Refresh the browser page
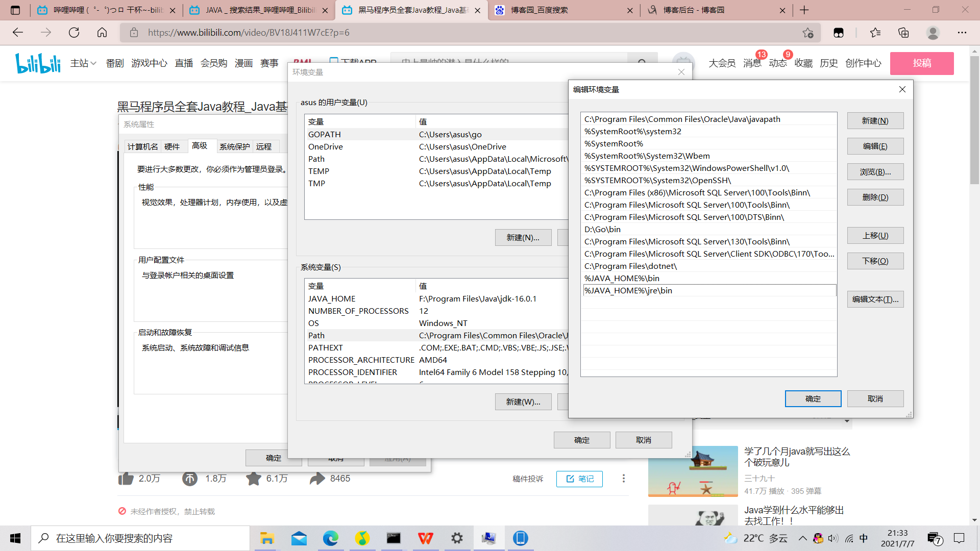980x551 pixels. tap(74, 33)
